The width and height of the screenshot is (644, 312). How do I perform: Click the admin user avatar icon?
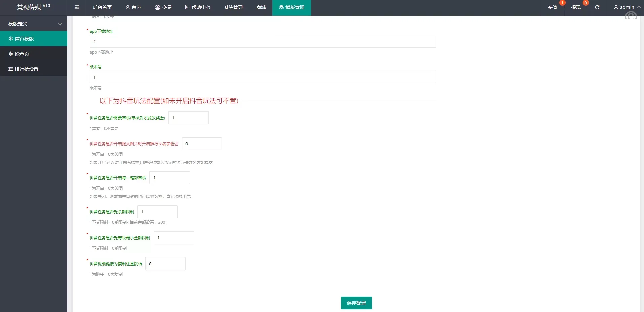point(615,7)
